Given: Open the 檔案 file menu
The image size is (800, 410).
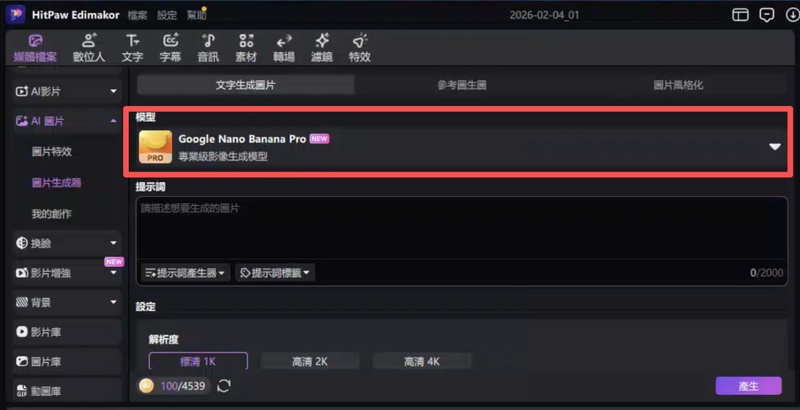Looking at the screenshot, I should [137, 15].
